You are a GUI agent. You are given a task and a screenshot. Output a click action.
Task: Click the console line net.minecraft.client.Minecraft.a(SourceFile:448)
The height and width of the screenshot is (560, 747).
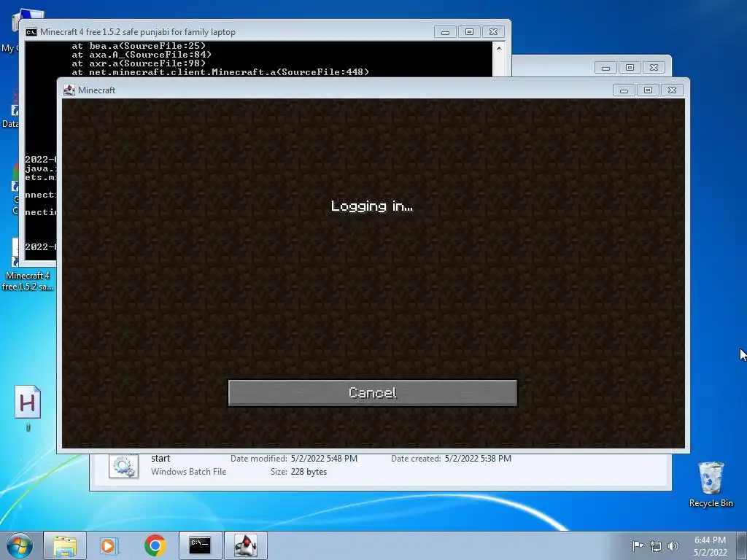point(220,72)
